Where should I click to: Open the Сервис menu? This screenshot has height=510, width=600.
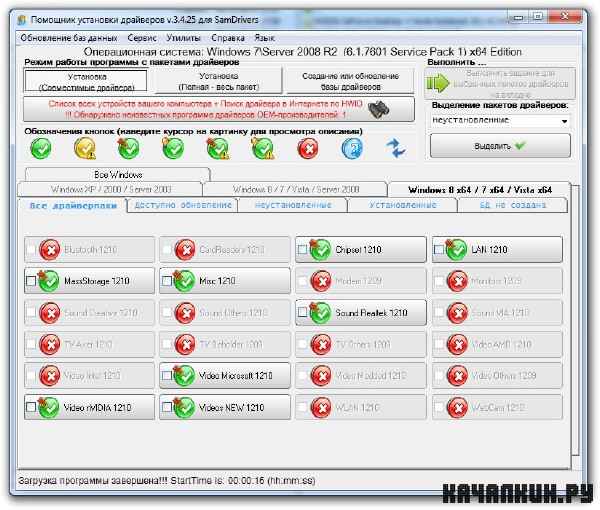click(x=142, y=38)
